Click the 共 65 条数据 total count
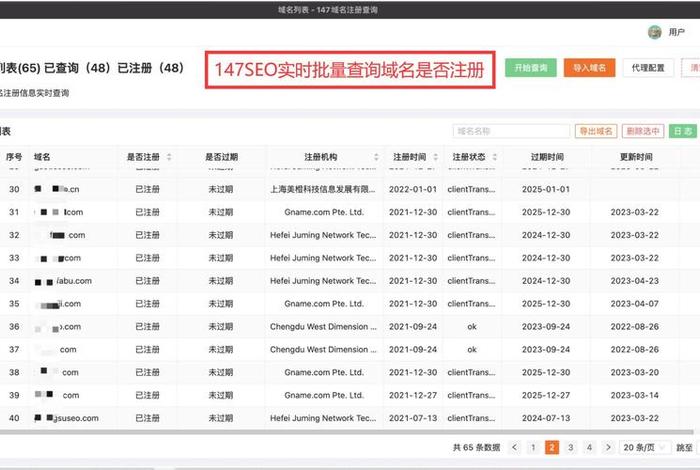This screenshot has height=470, width=700. click(476, 447)
